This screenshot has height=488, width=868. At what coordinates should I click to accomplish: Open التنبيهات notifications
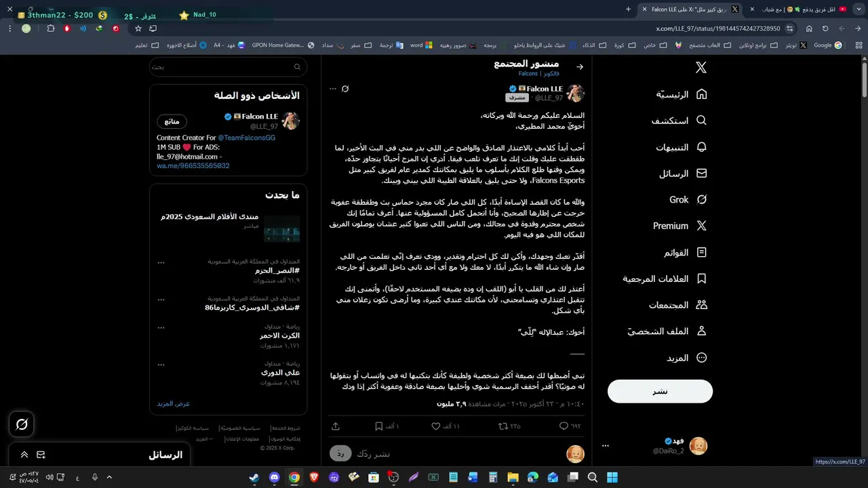(682, 147)
